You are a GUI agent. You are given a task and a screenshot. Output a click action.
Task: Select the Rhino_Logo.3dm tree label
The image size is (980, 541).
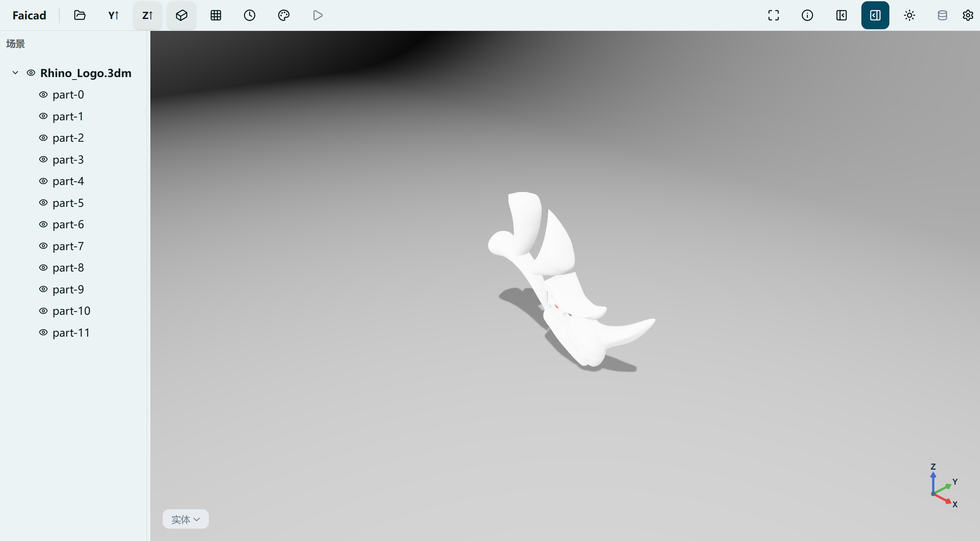click(86, 73)
